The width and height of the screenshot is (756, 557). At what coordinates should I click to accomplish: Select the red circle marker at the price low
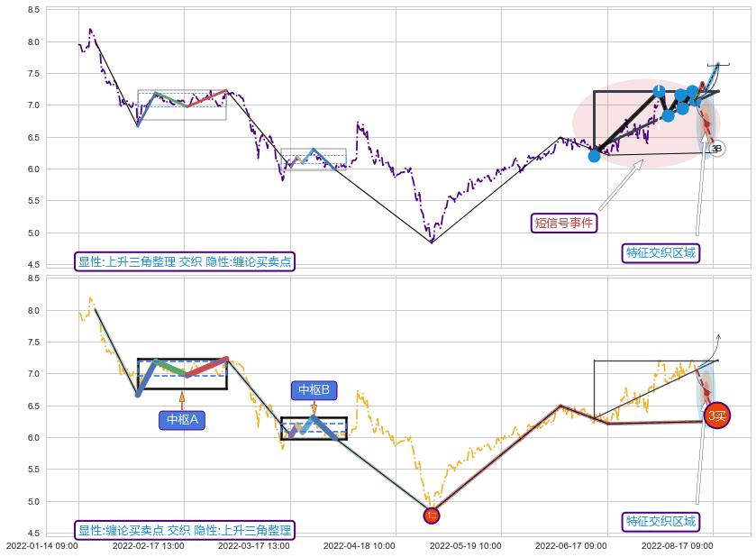(x=432, y=516)
